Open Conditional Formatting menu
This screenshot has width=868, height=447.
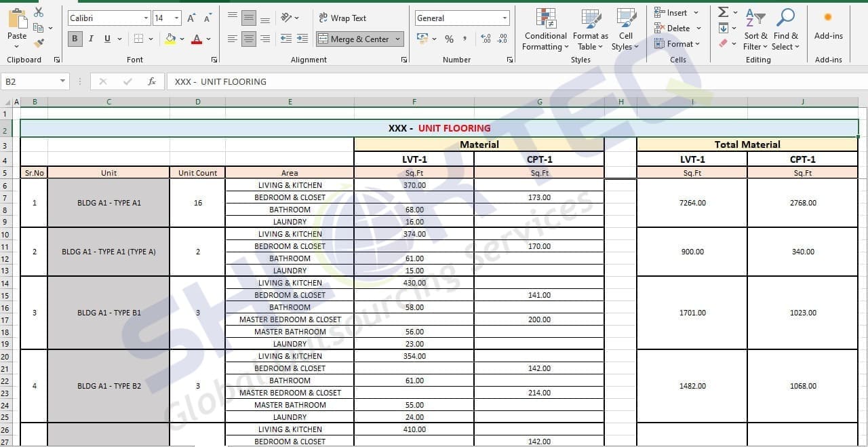[545, 30]
